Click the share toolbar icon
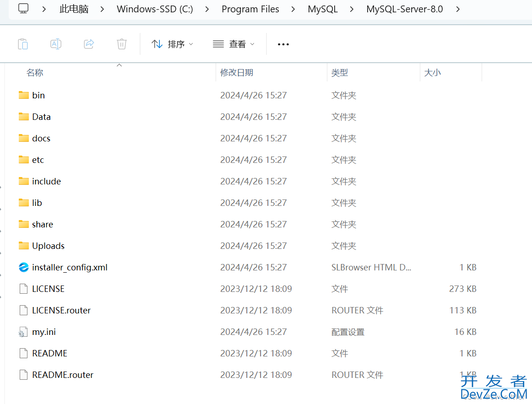Image resolution: width=532 pixels, height=404 pixels. [89, 44]
